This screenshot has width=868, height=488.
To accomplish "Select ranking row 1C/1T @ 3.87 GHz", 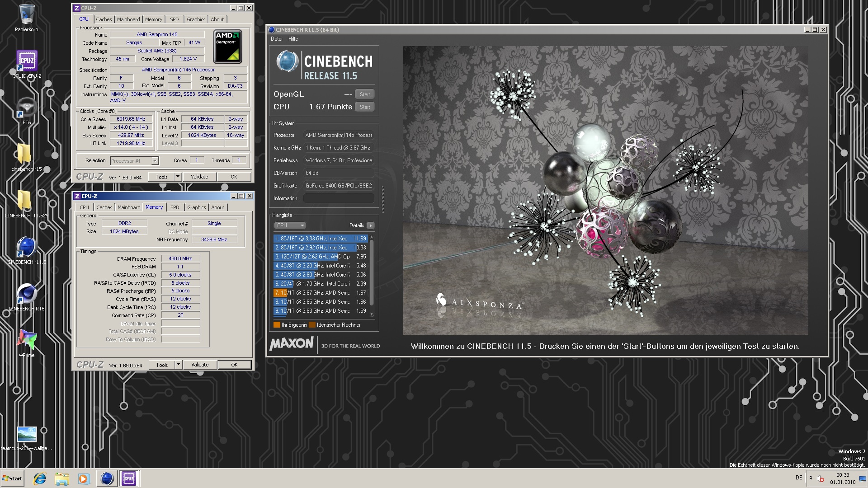I will coord(321,293).
